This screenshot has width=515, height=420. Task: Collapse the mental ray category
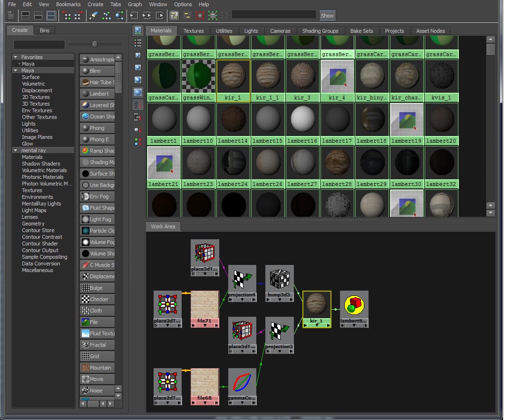pyautogui.click(x=16, y=150)
